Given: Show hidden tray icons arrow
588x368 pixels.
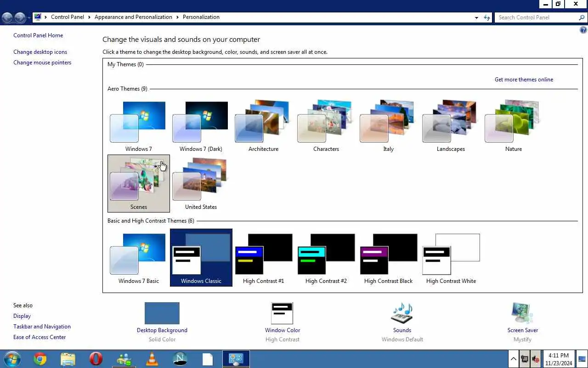Looking at the screenshot, I should point(514,359).
